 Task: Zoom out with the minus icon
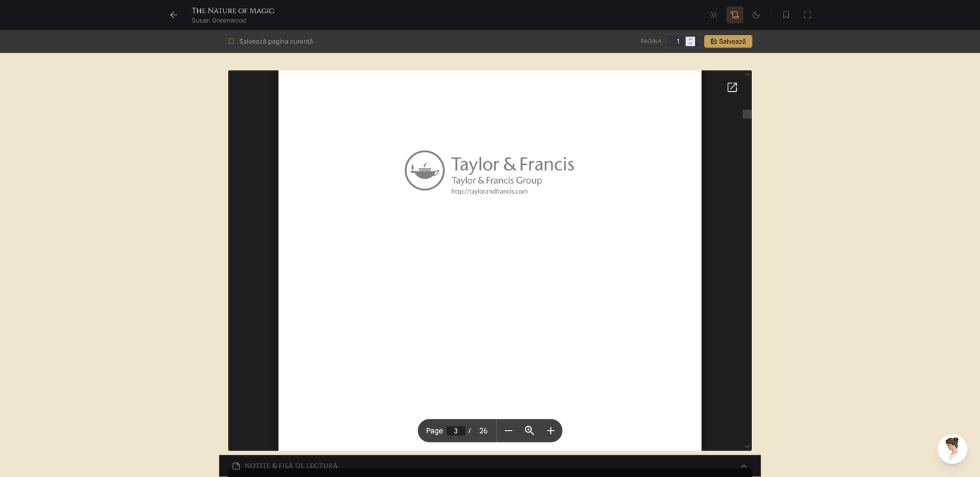pos(508,430)
